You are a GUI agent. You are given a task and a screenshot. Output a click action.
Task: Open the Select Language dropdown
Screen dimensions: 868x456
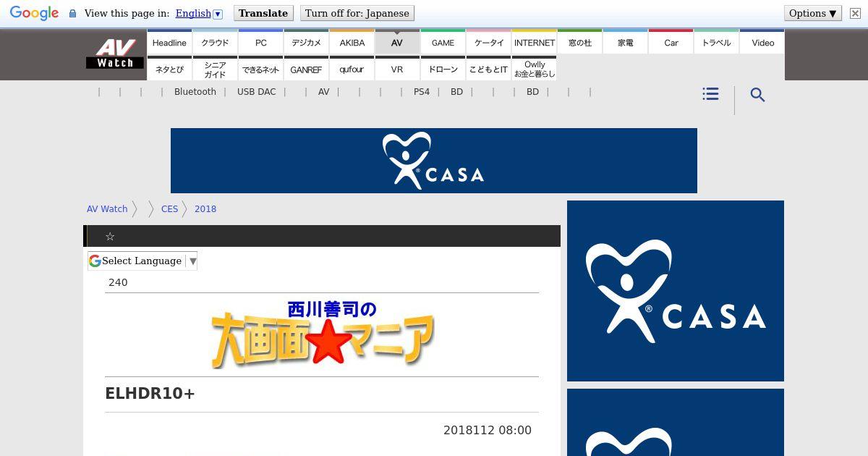coord(142,261)
